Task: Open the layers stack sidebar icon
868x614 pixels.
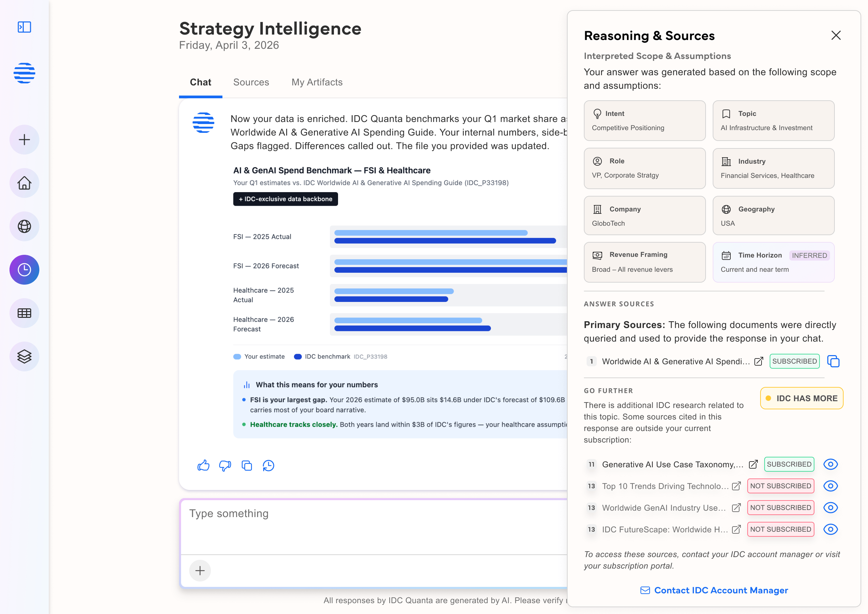Action: [x=24, y=356]
